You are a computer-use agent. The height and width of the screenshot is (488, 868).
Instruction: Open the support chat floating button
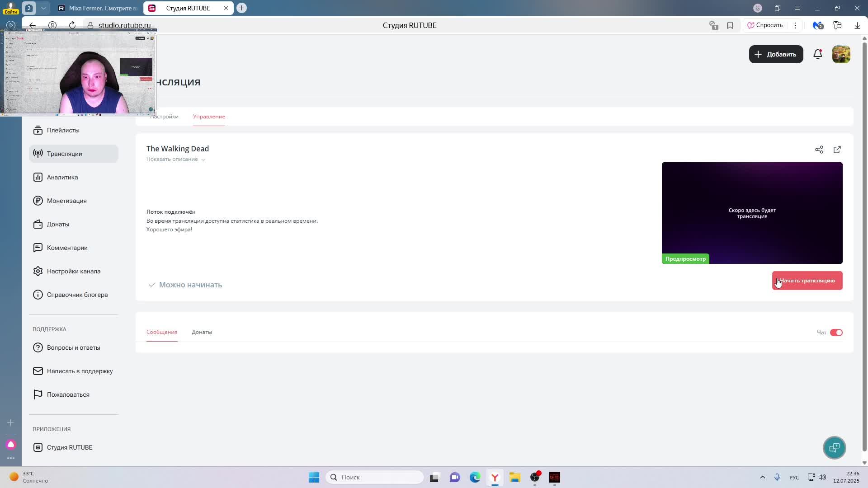834,447
